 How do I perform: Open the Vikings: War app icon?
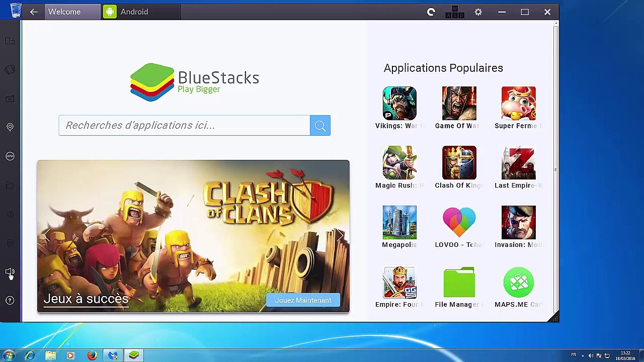point(399,104)
